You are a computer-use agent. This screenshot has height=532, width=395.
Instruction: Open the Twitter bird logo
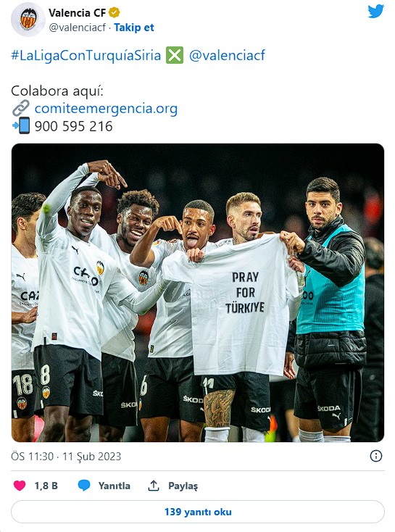coord(376,11)
